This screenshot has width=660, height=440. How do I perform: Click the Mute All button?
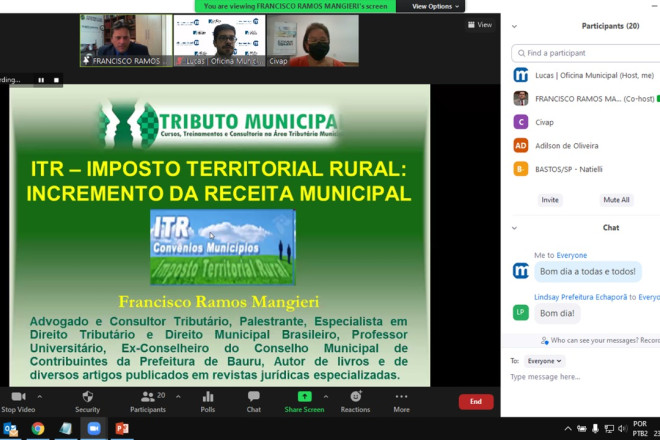click(x=616, y=200)
